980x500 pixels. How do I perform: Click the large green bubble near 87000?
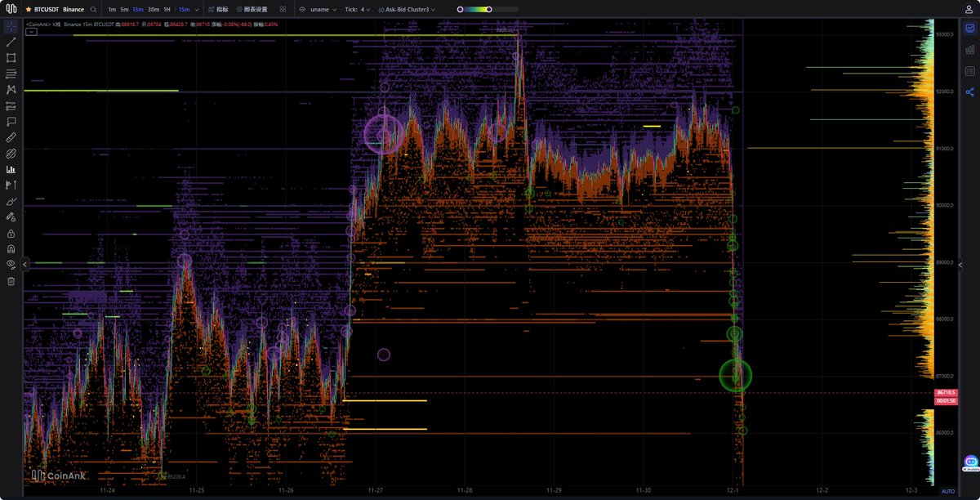735,375
